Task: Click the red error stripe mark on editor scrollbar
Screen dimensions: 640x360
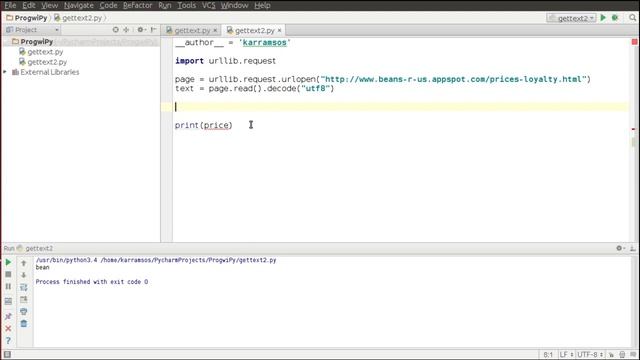Action: click(633, 129)
